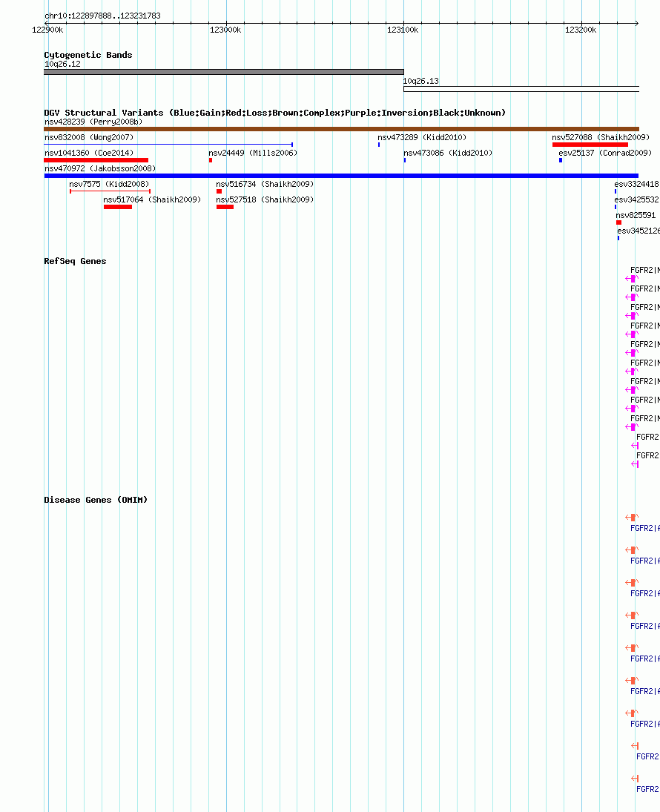Click the esv25137 (Conrad2009) label
This screenshot has width=660, height=812.
click(605, 153)
